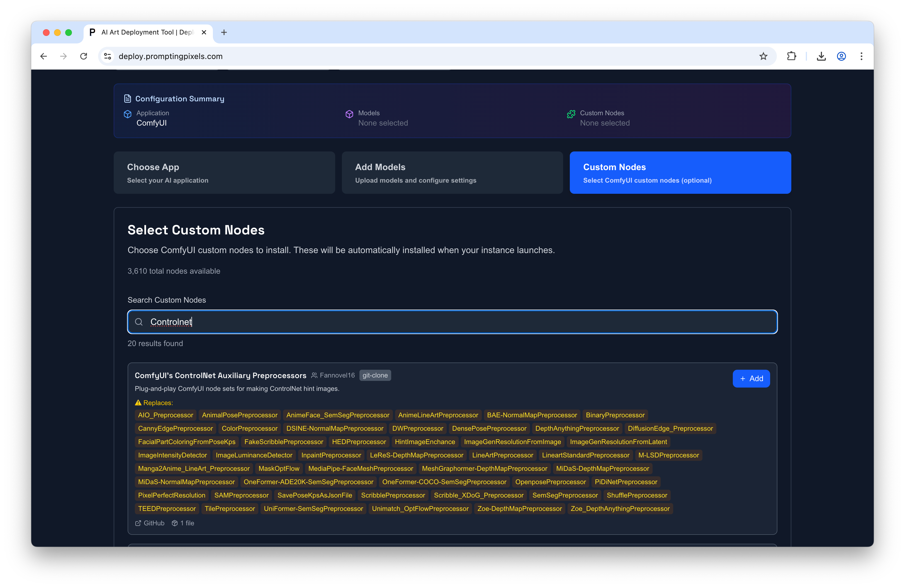
Task: Click the git-clone badge
Action: (x=375, y=375)
